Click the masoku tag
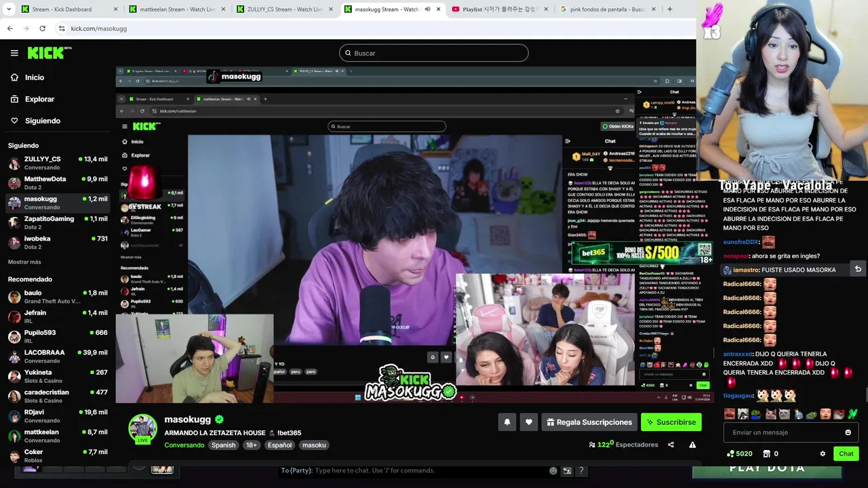The height and width of the screenshot is (488, 868). [314, 445]
